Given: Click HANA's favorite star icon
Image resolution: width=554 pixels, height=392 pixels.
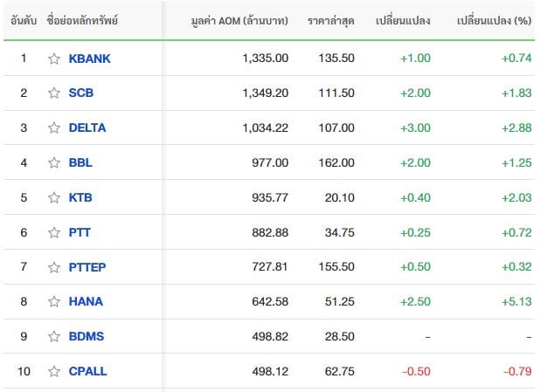Looking at the screenshot, I should [x=54, y=301].
